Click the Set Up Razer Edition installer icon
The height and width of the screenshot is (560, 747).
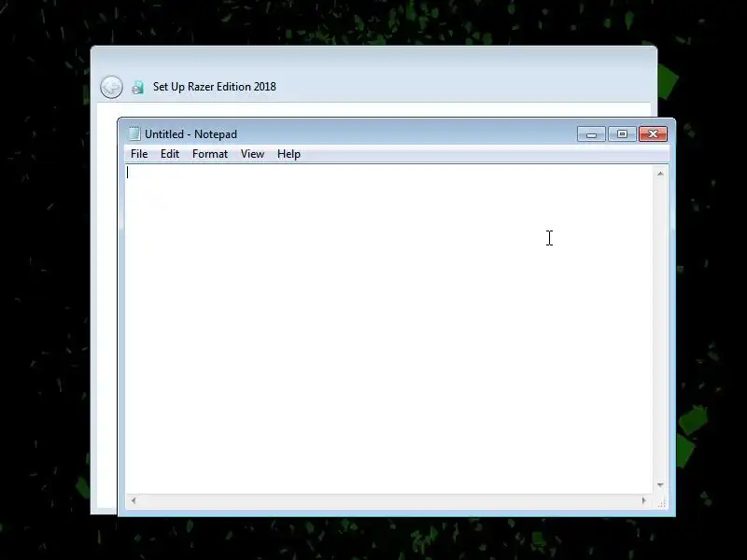pyautogui.click(x=137, y=87)
